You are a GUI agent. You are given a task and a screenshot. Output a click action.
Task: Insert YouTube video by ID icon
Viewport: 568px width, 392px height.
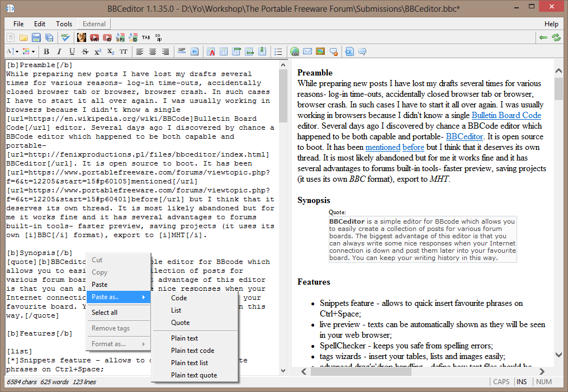(107, 37)
